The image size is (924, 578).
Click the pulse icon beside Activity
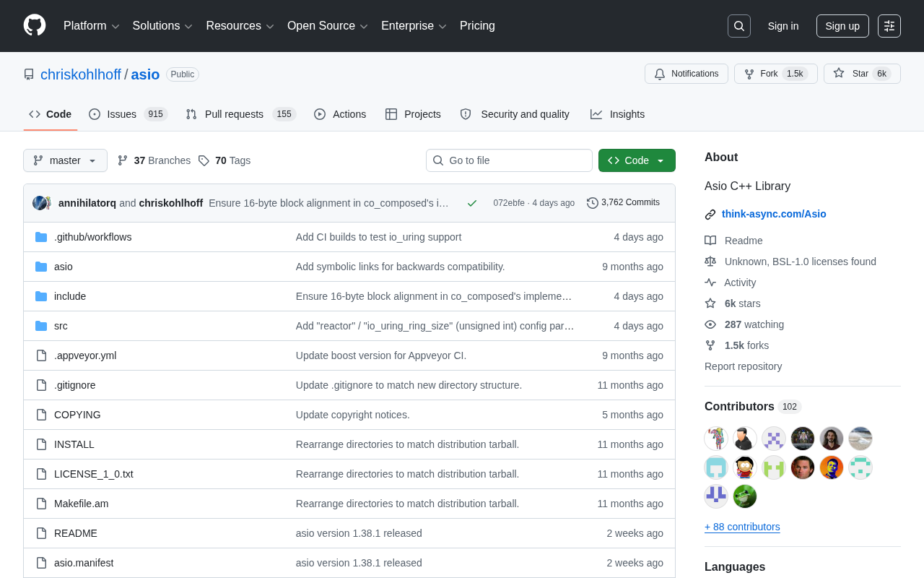(710, 282)
